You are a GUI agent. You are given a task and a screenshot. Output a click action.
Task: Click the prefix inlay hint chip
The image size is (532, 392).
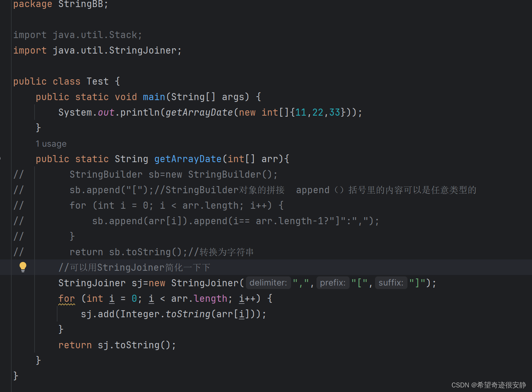332,283
